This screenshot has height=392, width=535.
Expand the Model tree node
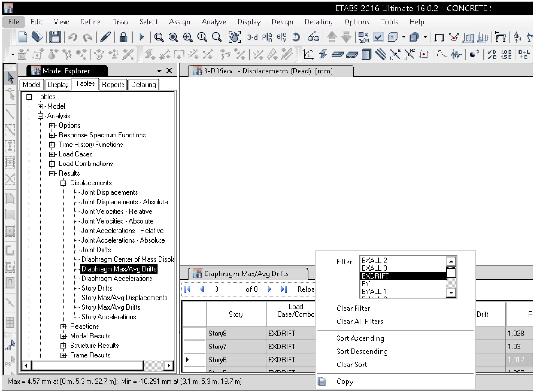pos(40,106)
